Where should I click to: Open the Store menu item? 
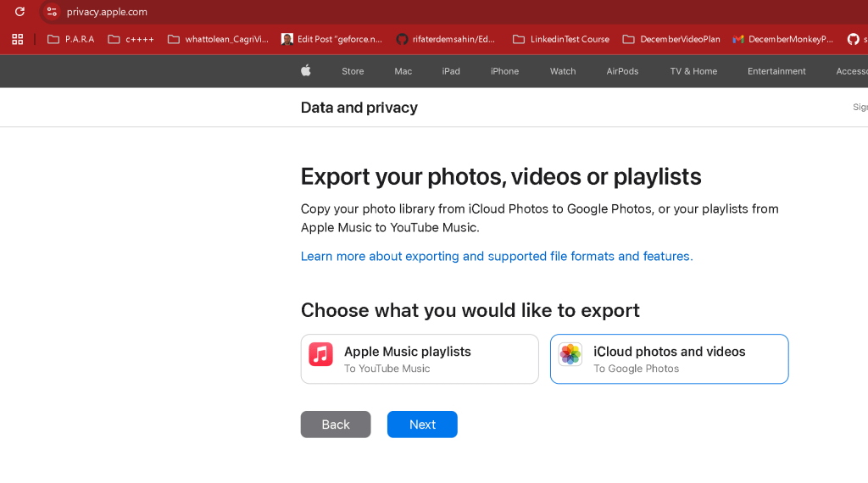pos(353,71)
